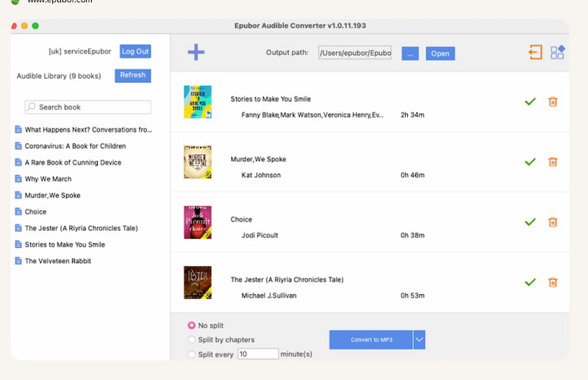
Task: Click author text Jodi Picoult
Action: pos(260,235)
